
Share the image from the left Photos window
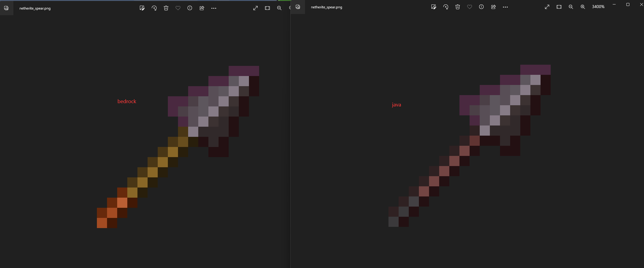click(x=202, y=8)
